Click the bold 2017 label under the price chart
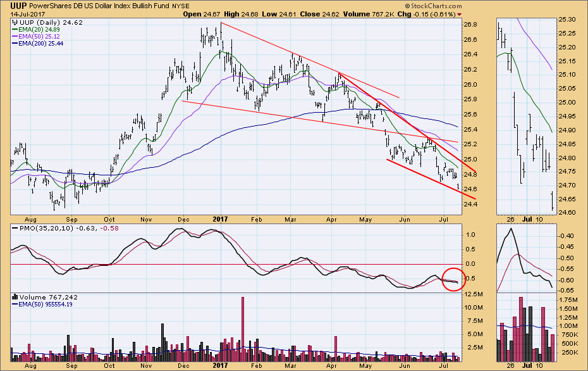Screen dimensions: 588x371 click(x=220, y=219)
